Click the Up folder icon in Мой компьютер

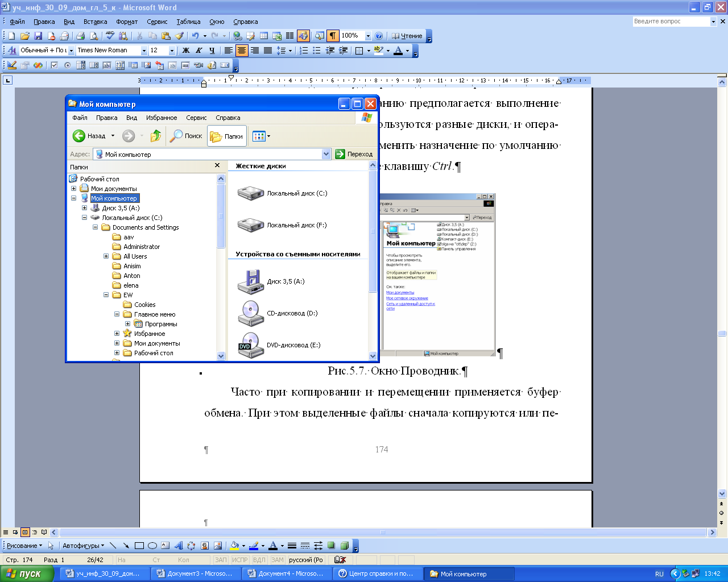(x=156, y=136)
